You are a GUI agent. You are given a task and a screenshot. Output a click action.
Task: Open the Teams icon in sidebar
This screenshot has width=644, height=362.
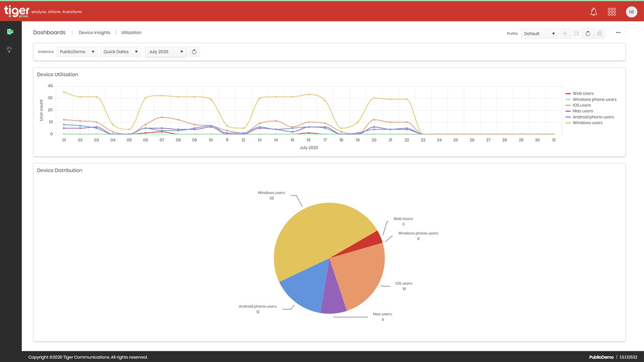coord(10,32)
